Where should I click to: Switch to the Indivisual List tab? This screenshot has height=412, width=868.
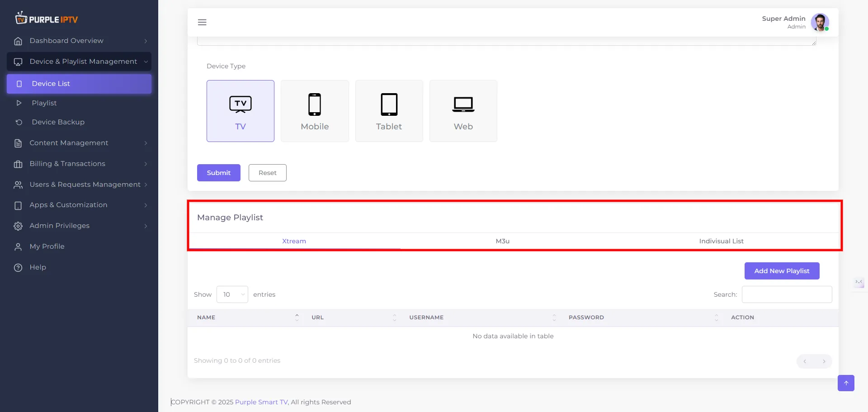(x=722, y=241)
